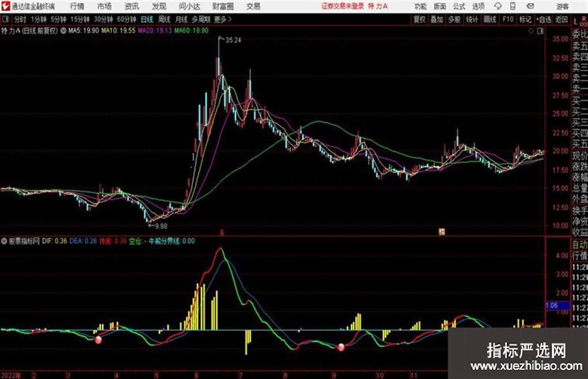This screenshot has height=379, width=588.
Task: Click the 复权 toolbar button
Action: [x=419, y=19]
